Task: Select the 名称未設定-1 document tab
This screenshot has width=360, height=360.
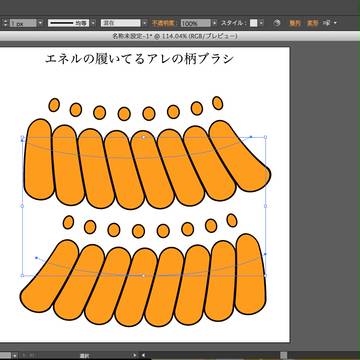Action: 175,36
